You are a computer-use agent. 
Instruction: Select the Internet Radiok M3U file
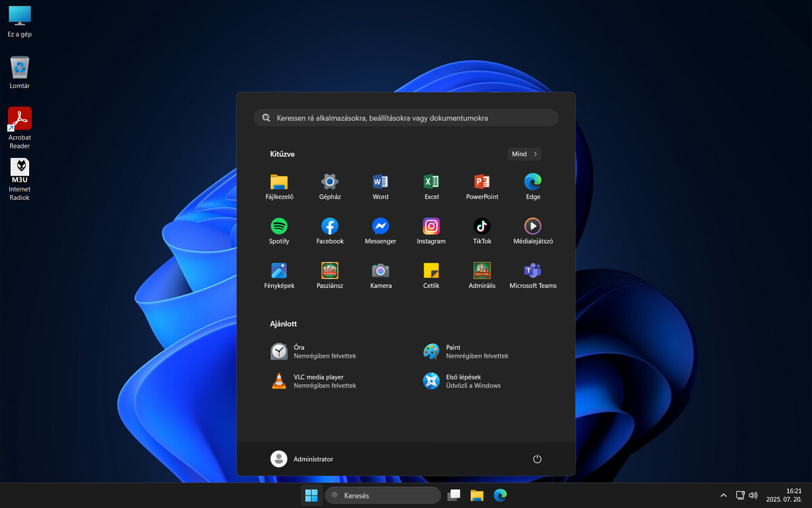coord(20,179)
